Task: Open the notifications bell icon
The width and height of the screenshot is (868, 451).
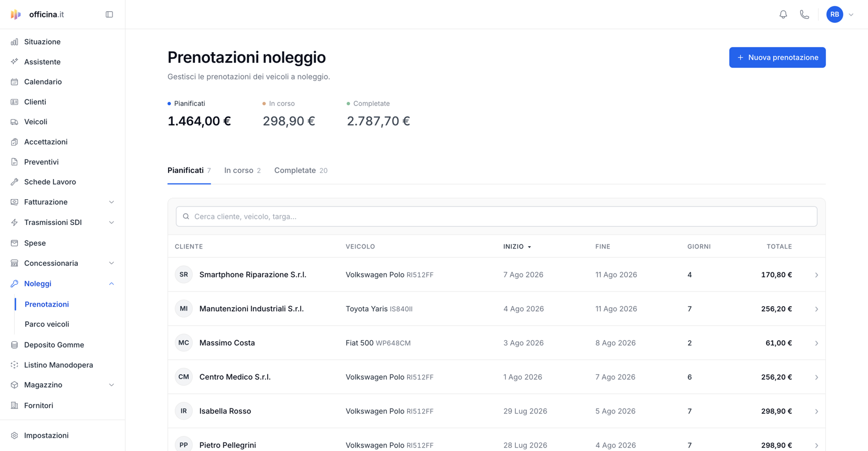Action: (783, 15)
